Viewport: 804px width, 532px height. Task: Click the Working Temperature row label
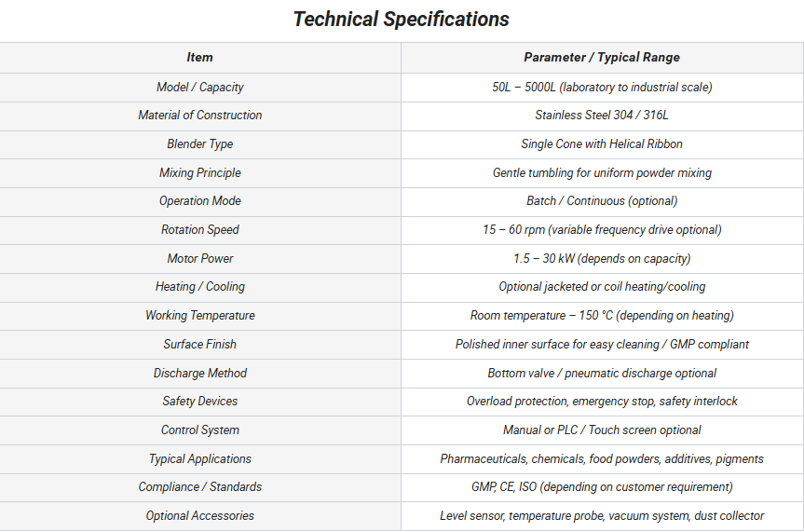[x=199, y=316]
